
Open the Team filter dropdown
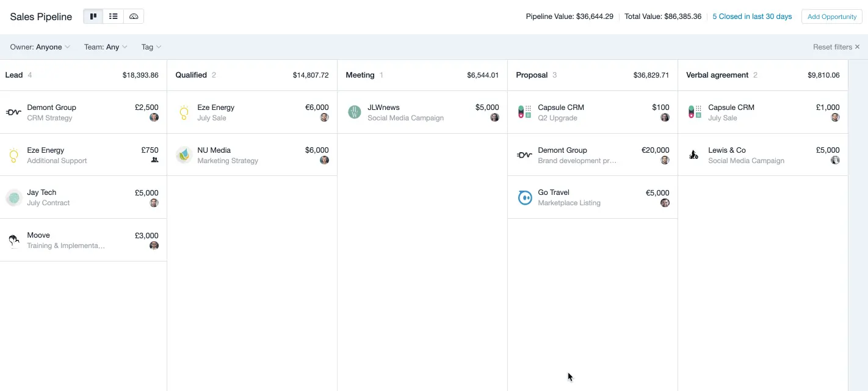click(106, 47)
